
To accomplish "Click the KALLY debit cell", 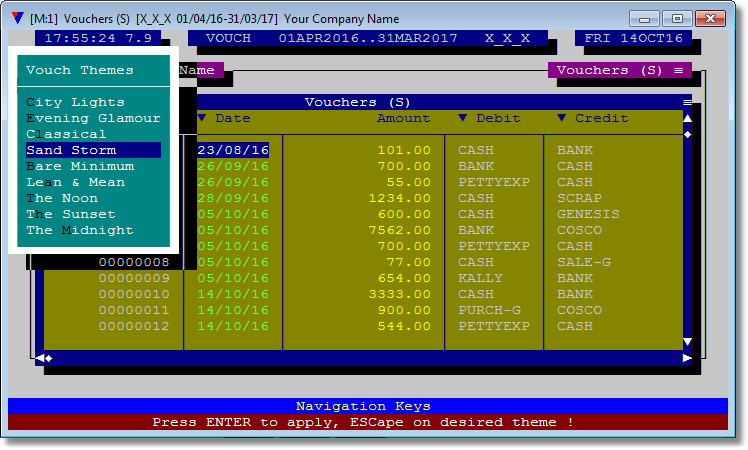I will pos(480,278).
